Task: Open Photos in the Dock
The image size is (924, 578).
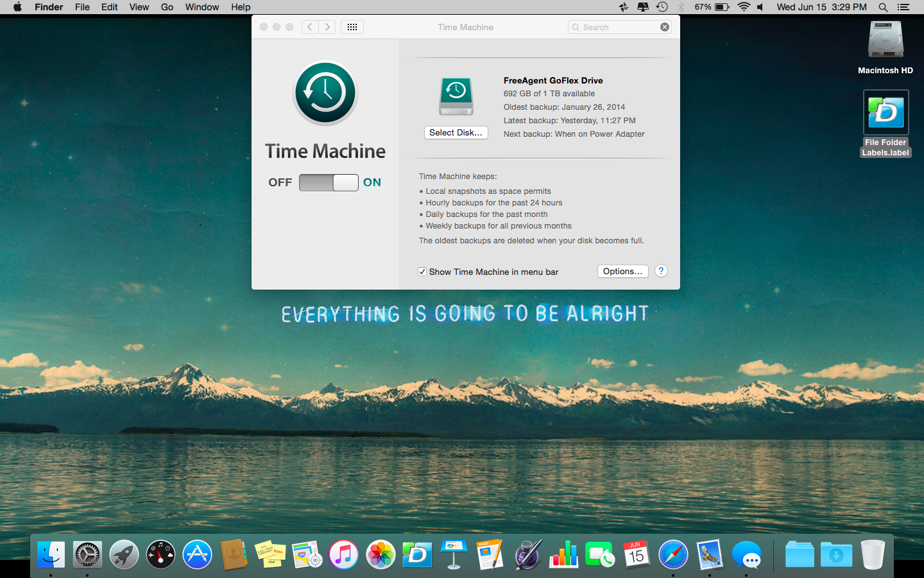Action: tap(380, 554)
